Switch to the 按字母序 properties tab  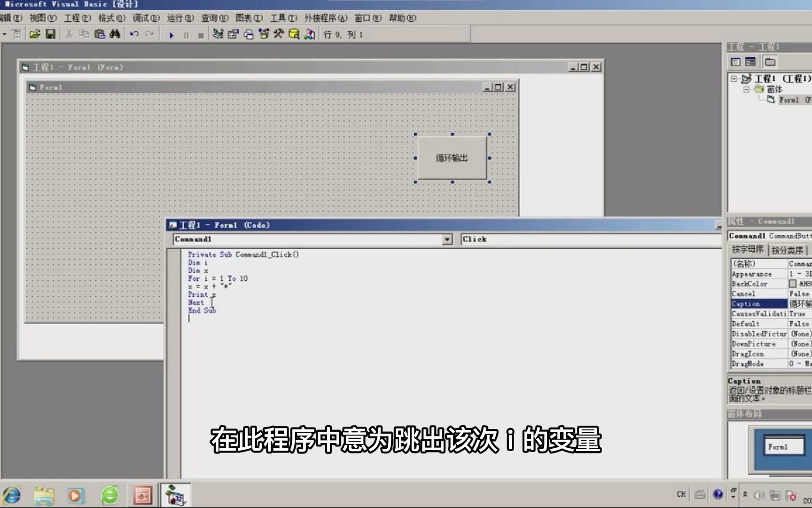748,249
